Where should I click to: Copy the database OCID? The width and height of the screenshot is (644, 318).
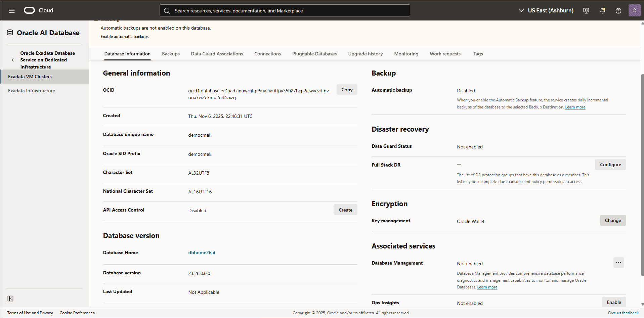pos(347,89)
